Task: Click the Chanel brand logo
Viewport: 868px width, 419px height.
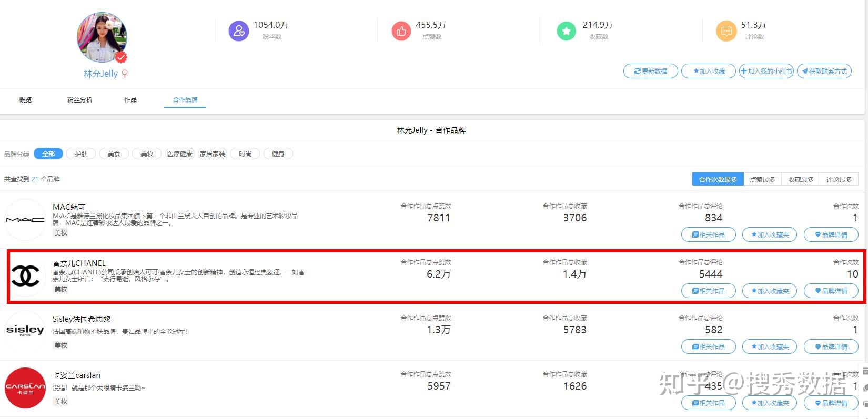Action: tap(25, 276)
